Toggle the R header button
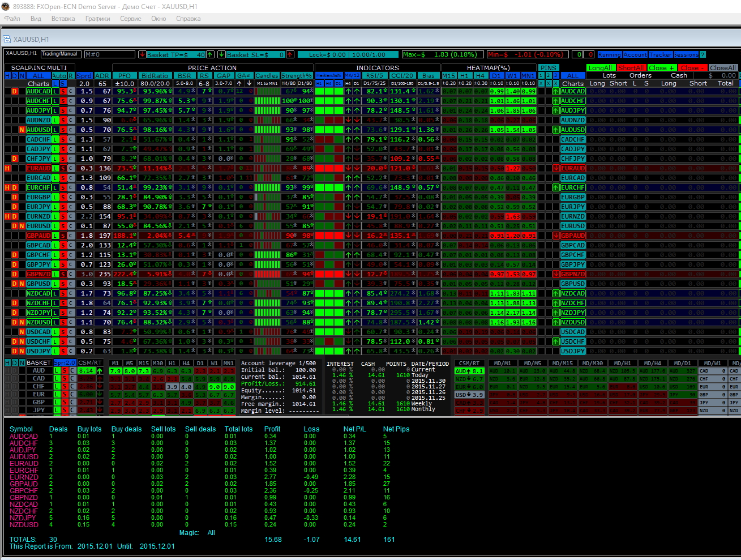The image size is (741, 560). click(x=71, y=75)
